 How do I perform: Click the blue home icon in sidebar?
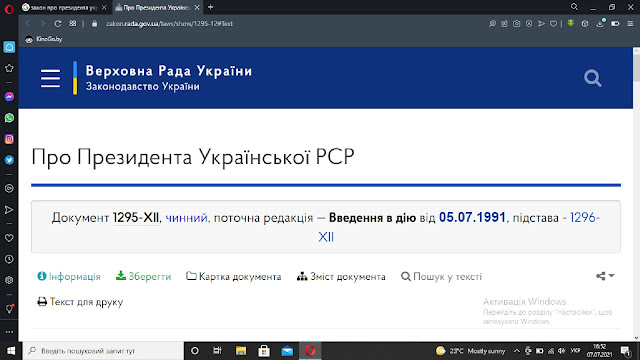[9, 47]
